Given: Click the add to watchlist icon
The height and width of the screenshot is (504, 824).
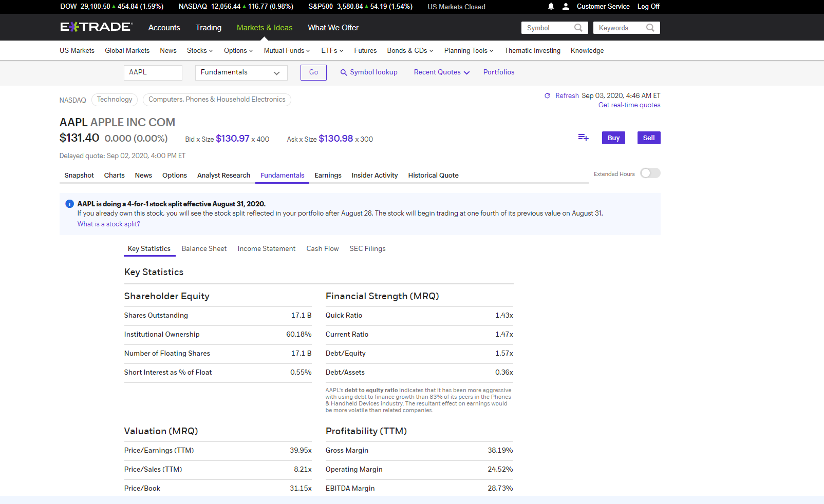Looking at the screenshot, I should pyautogui.click(x=583, y=138).
